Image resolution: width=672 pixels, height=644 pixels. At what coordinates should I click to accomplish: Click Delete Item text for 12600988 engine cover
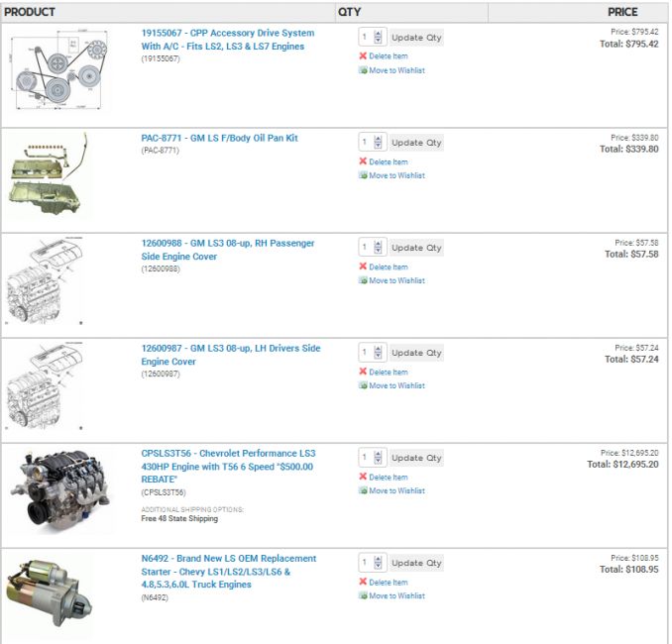point(389,267)
